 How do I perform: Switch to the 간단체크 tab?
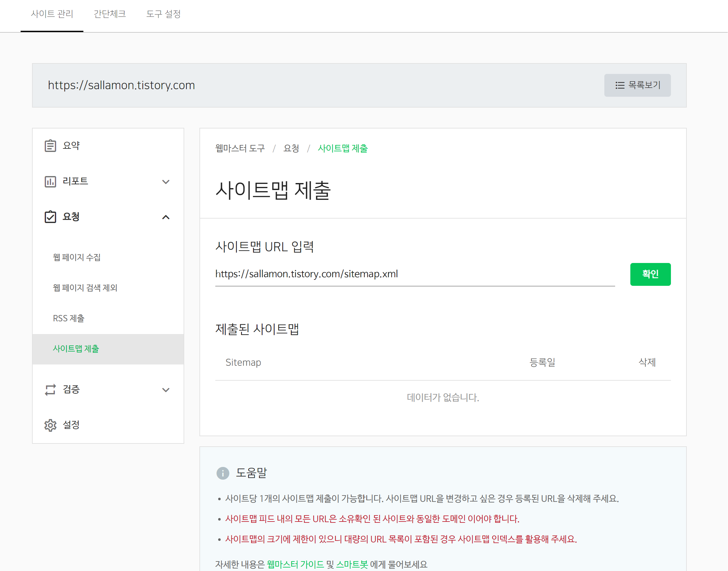pyautogui.click(x=110, y=14)
